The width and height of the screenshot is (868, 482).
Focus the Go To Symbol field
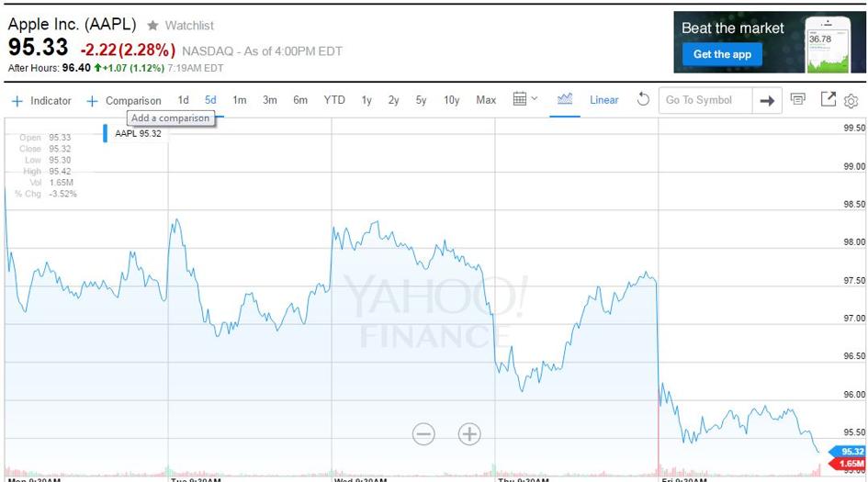click(x=705, y=100)
